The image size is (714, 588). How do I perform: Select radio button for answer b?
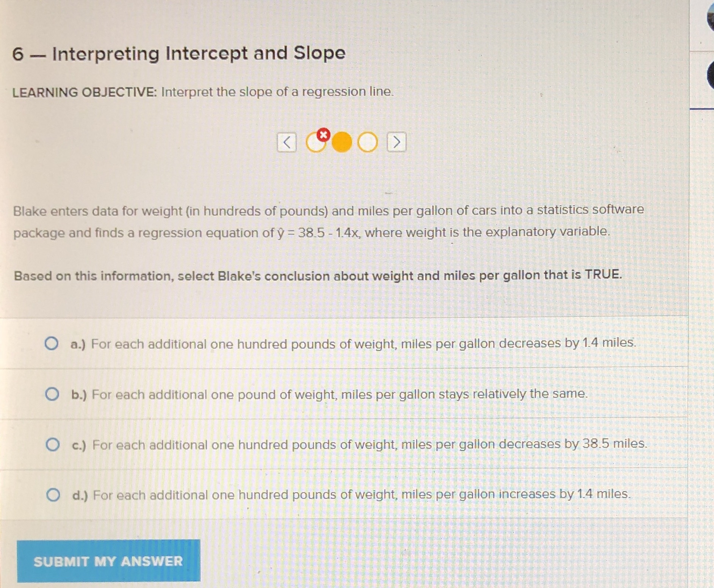(x=52, y=395)
